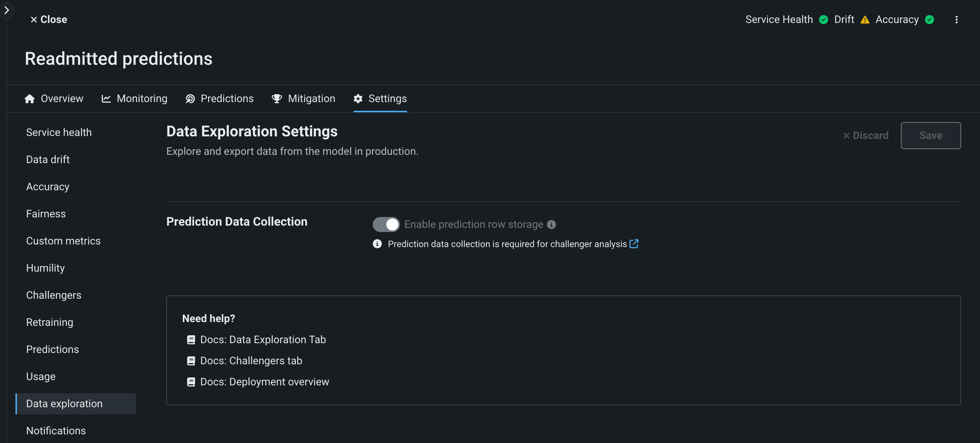Open the challenger analysis external link icon
980x443 pixels.
click(x=634, y=244)
